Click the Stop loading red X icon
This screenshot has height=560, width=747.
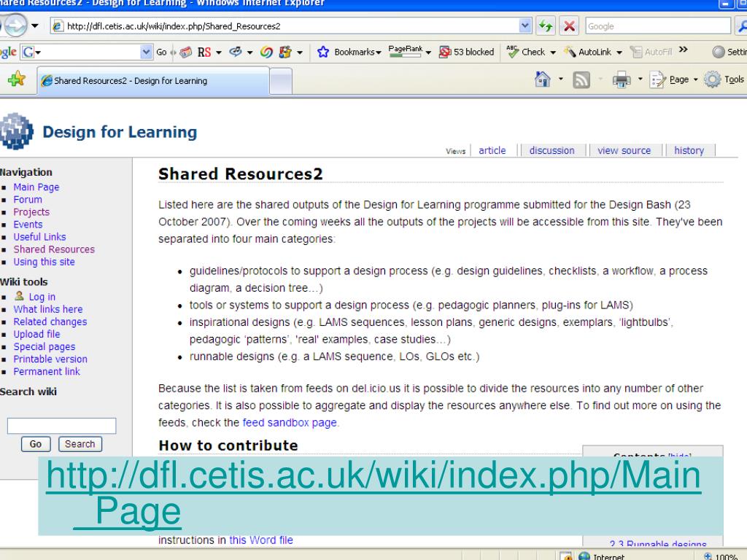point(569,26)
